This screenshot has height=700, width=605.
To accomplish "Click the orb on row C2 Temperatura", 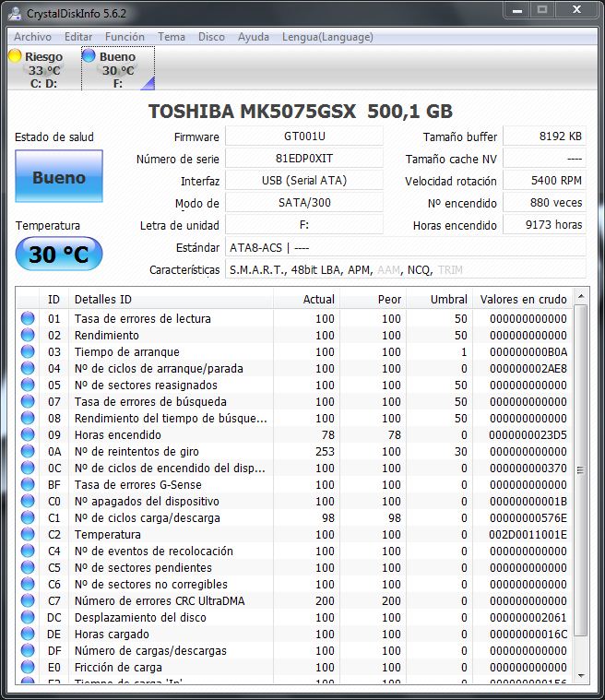I will [x=28, y=534].
